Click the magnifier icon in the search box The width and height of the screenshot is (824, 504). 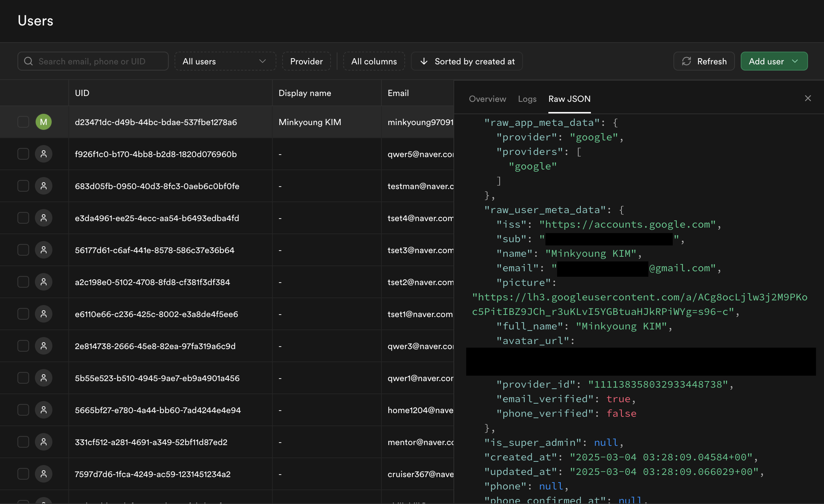(28, 61)
